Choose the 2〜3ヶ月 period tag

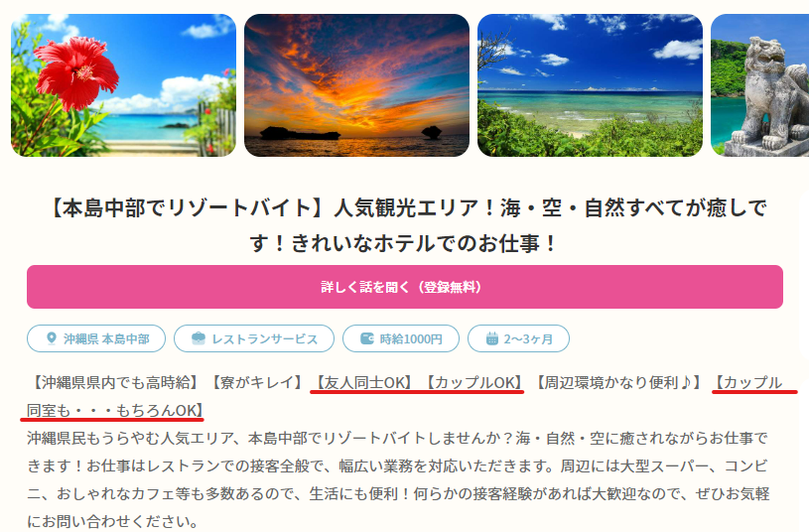[518, 338]
